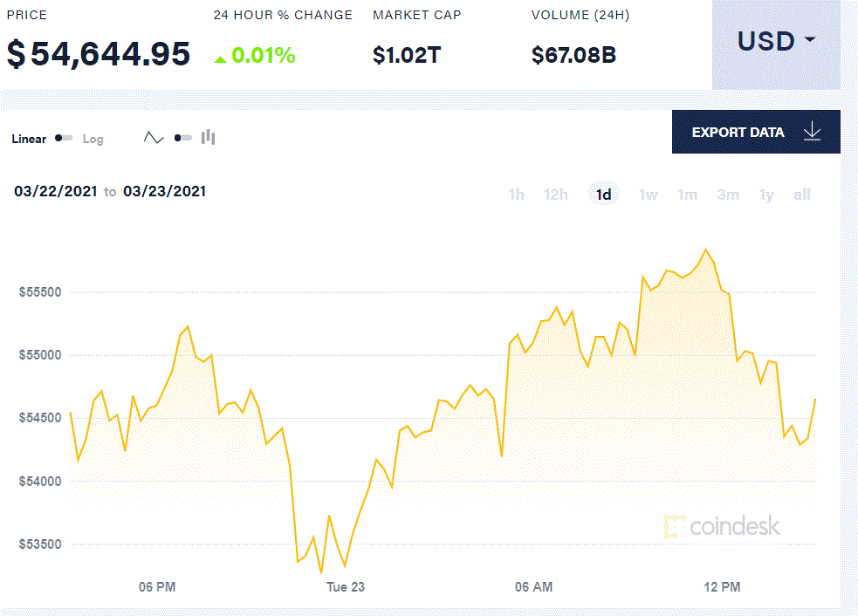Switch to the 1w time range
Image resolution: width=858 pixels, height=616 pixels.
point(649,195)
